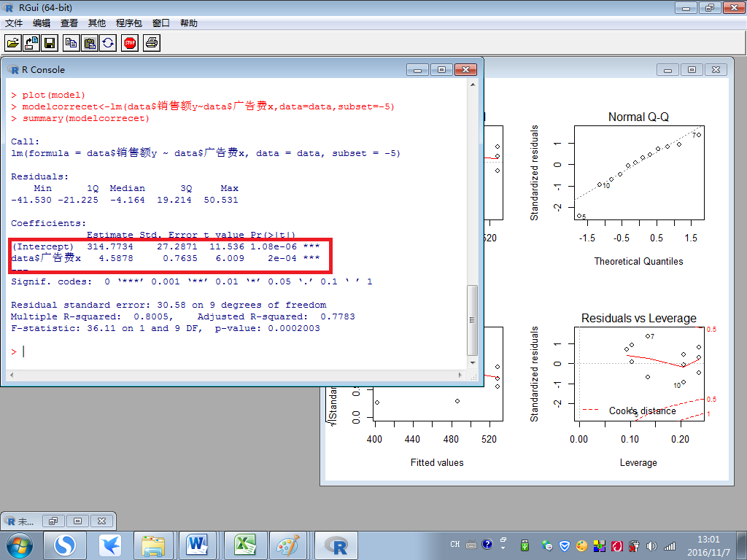The width and height of the screenshot is (747, 560).
Task: Open the 文件 menu
Action: (14, 23)
